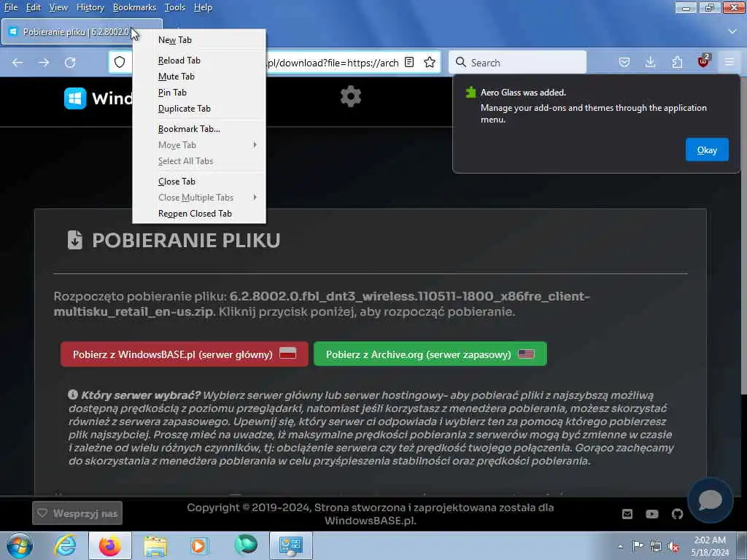Reload the page with the refresh icon
Viewport: 747px width, 560px height.
click(x=70, y=63)
